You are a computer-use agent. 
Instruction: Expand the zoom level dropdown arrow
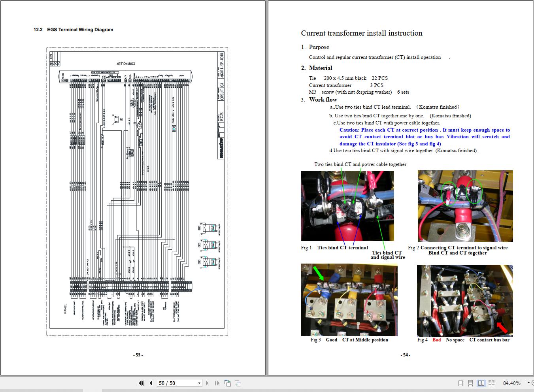click(528, 383)
